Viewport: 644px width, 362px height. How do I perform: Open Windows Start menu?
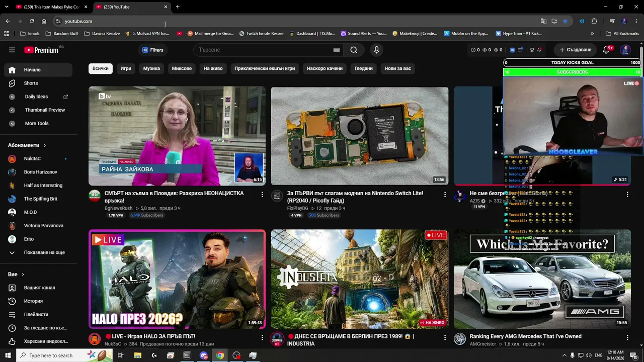click(x=8, y=355)
